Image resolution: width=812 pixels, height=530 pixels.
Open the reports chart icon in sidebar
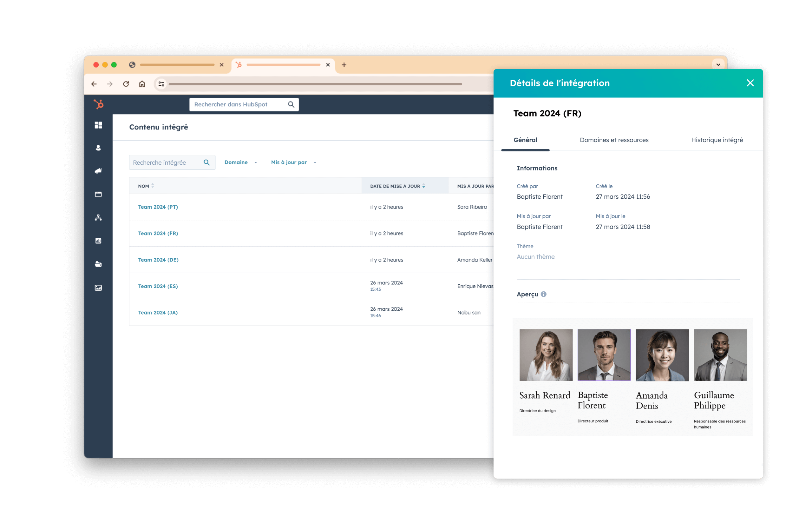98,241
